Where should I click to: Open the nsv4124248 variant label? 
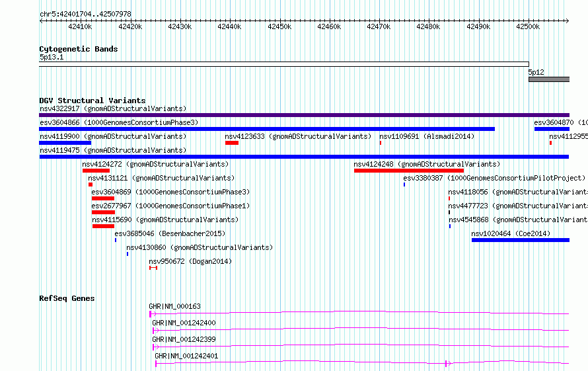tap(427, 164)
